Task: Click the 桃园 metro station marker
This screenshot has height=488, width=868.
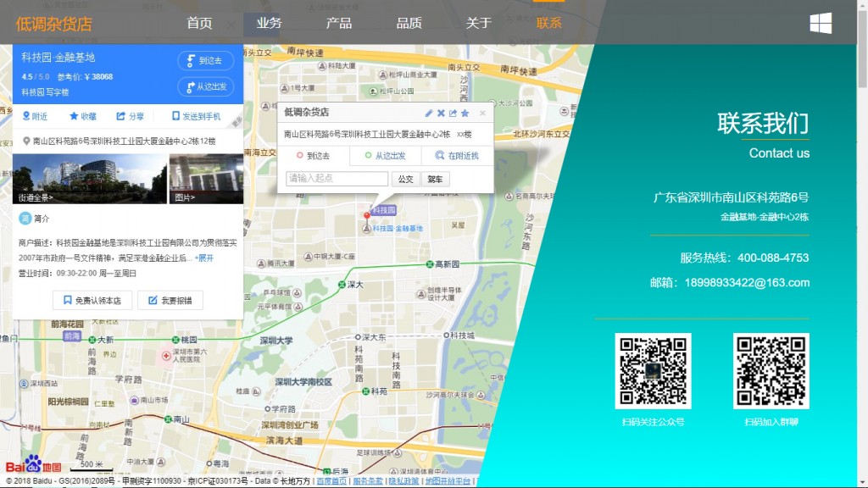Action: pos(175,339)
